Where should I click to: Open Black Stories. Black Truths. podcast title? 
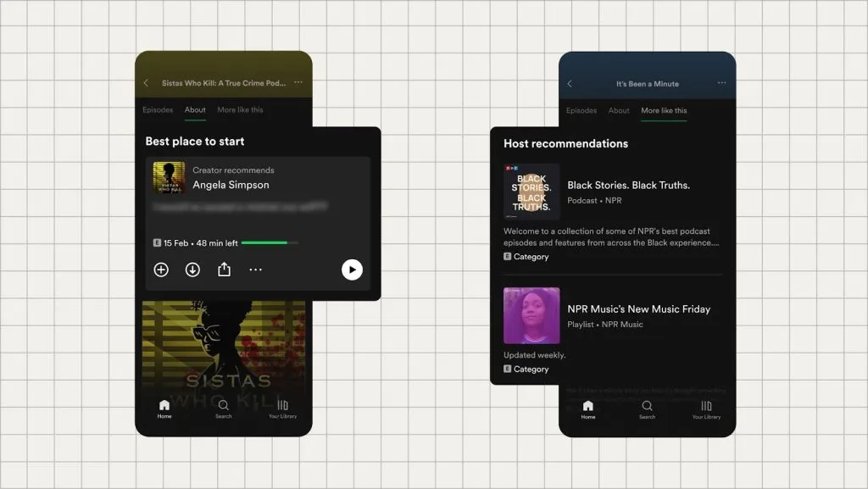point(628,186)
